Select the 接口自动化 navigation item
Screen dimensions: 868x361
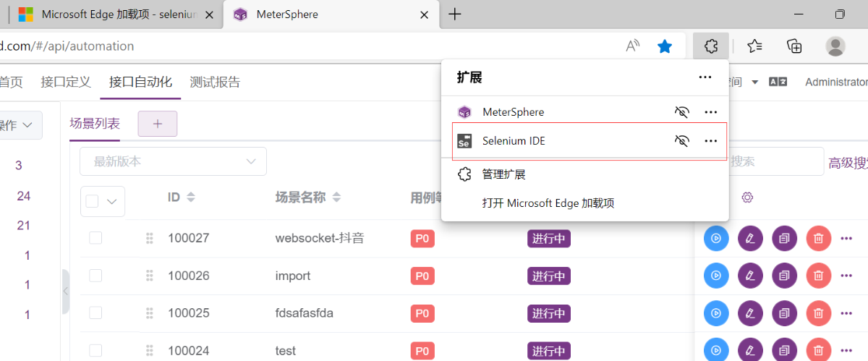(x=140, y=82)
